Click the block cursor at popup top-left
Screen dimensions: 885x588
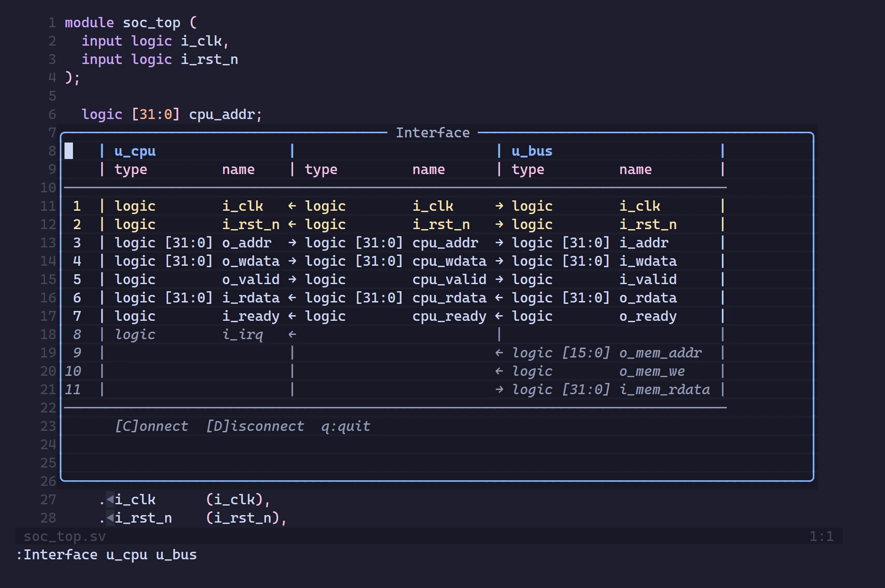[69, 151]
